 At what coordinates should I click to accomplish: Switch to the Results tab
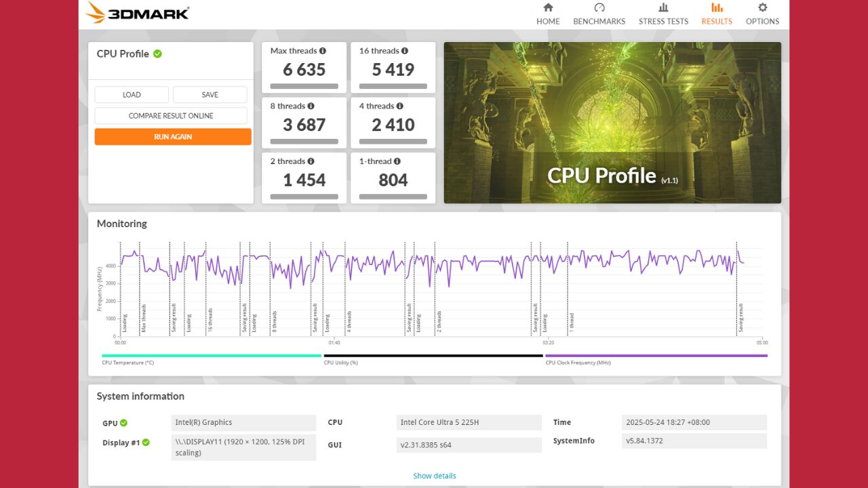tap(717, 14)
